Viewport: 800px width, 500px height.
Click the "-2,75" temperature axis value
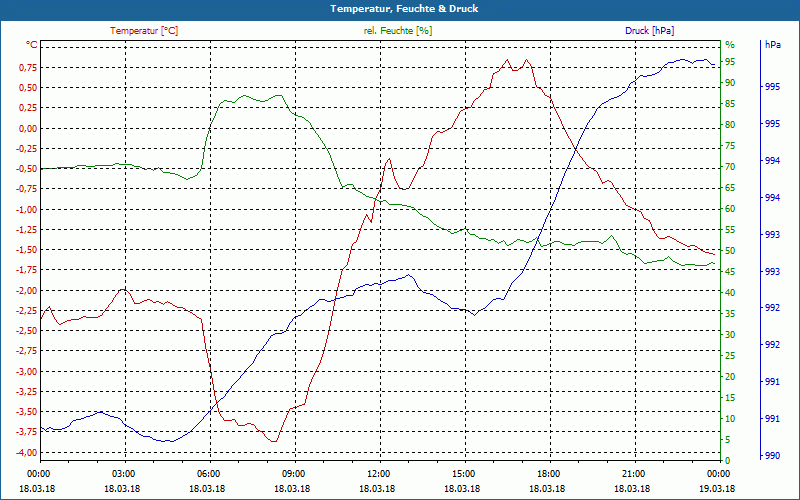tap(27, 351)
